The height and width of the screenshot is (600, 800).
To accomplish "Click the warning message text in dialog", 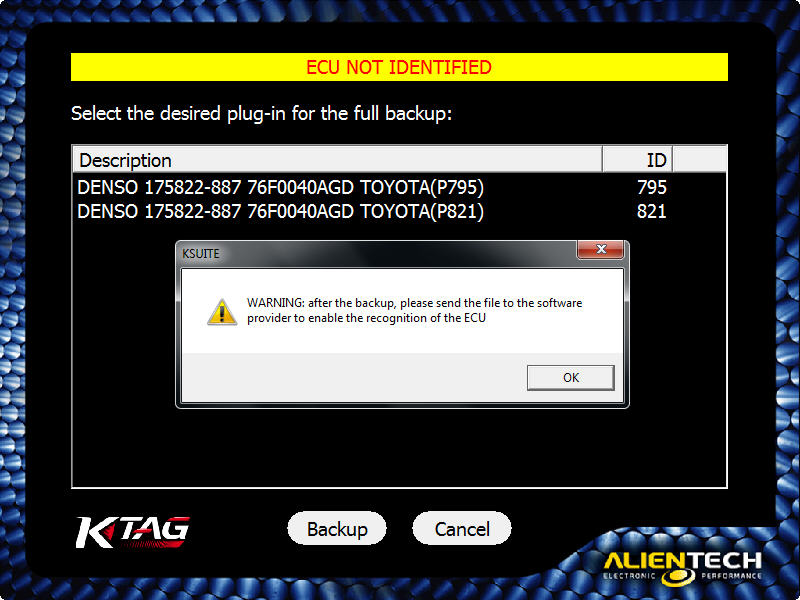I will click(x=414, y=310).
